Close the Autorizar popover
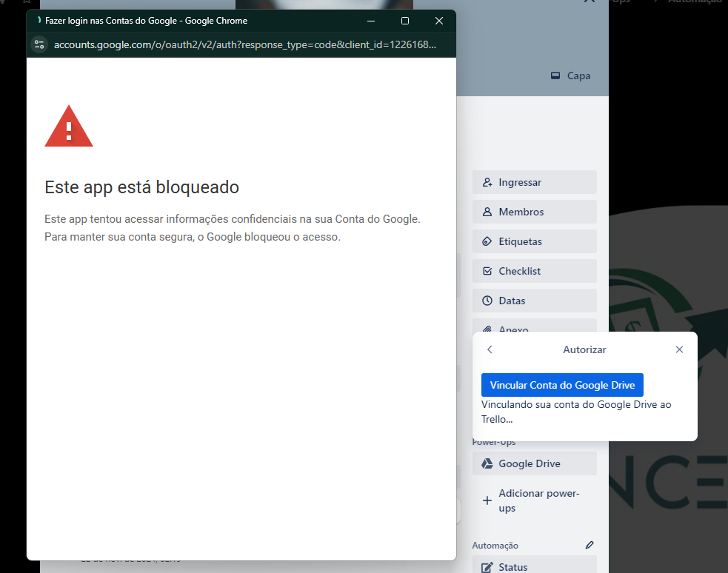This screenshot has width=728, height=573. tap(679, 349)
